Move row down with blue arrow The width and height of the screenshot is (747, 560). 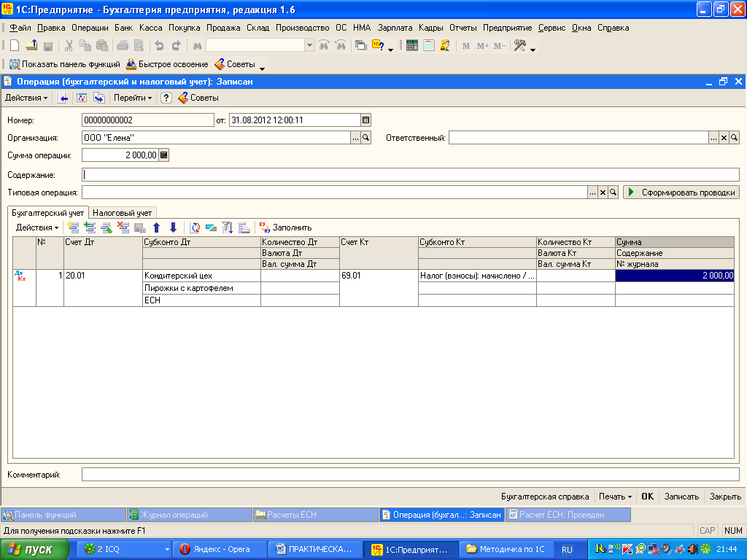[x=173, y=227]
